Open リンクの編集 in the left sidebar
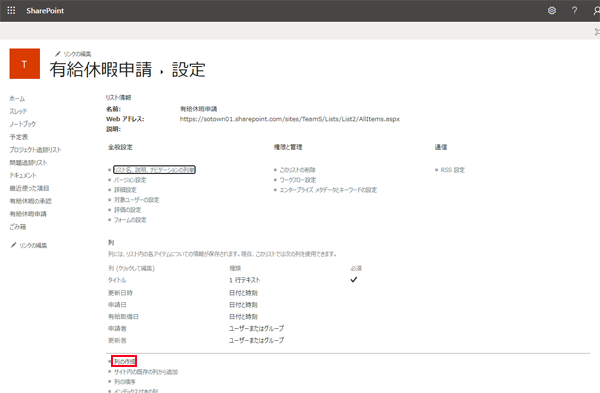 coord(33,245)
